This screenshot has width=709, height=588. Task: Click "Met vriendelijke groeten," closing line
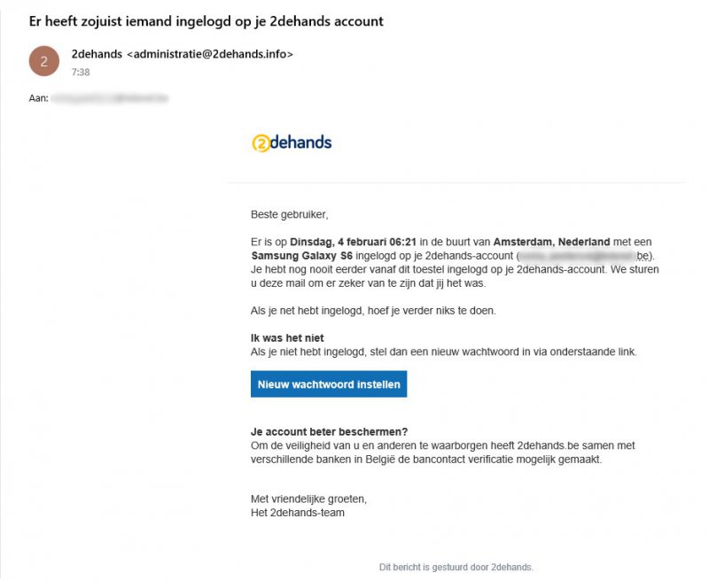coord(308,499)
